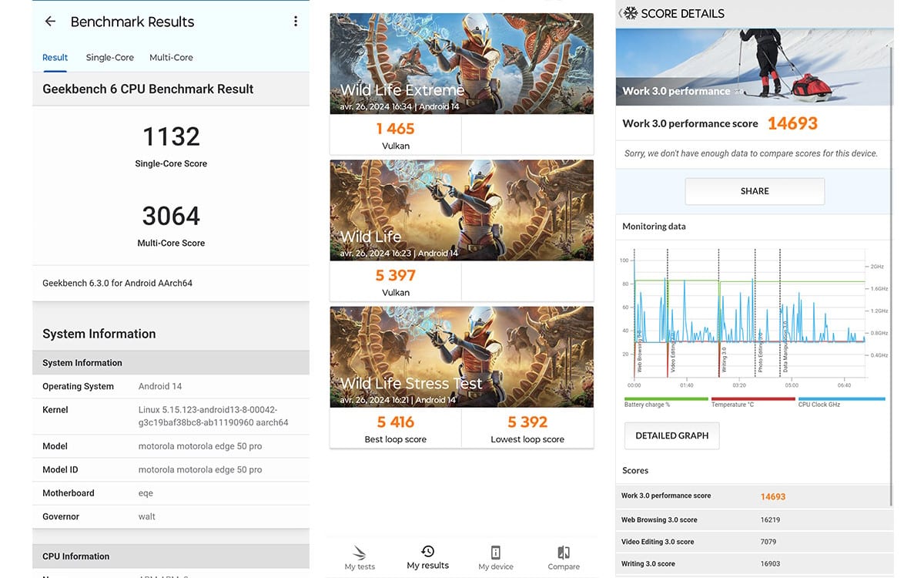Click the CPU Information section header
Image resolution: width=924 pixels, height=578 pixels.
(171, 556)
